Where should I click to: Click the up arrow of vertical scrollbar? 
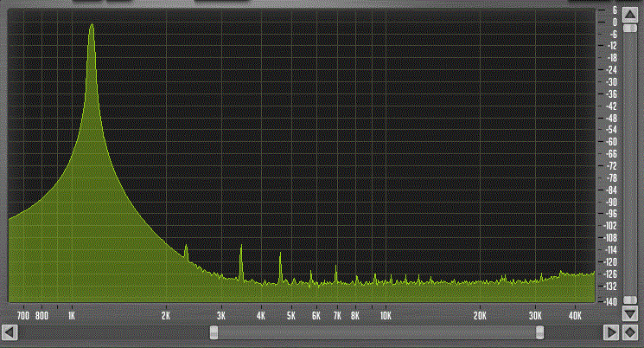point(630,15)
